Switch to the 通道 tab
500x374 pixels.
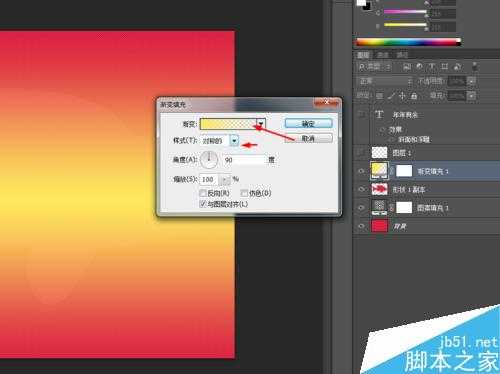(x=383, y=55)
